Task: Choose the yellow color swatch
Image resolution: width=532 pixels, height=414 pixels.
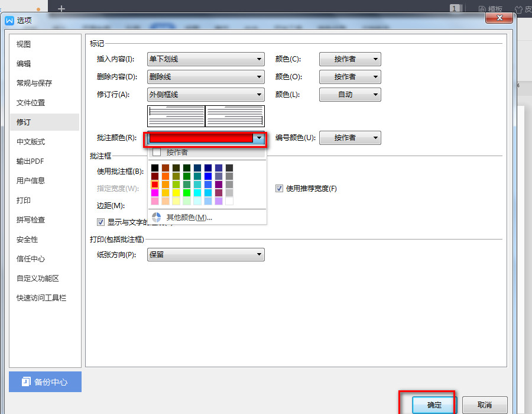Action: pyautogui.click(x=176, y=192)
